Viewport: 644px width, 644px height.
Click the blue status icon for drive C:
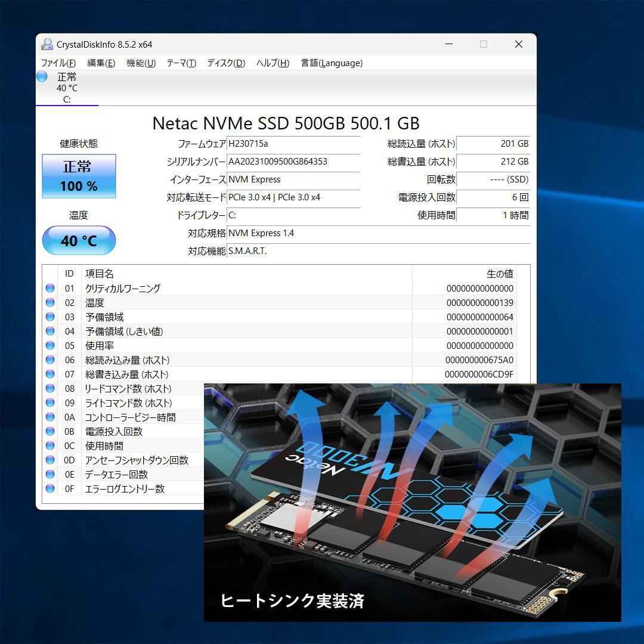(41, 76)
